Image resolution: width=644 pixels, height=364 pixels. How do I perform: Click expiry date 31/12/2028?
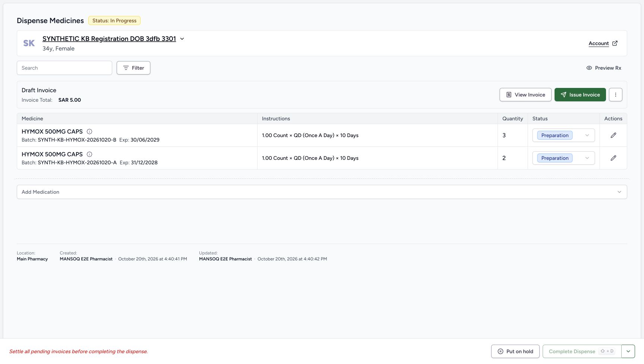point(144,162)
